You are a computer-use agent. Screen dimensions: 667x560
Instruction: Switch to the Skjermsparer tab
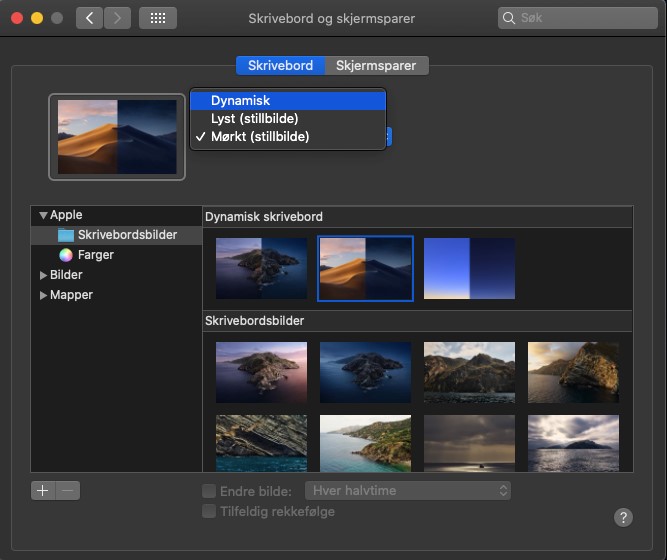pos(376,65)
